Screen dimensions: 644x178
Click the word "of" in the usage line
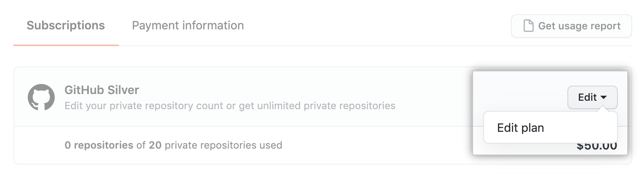141,145
